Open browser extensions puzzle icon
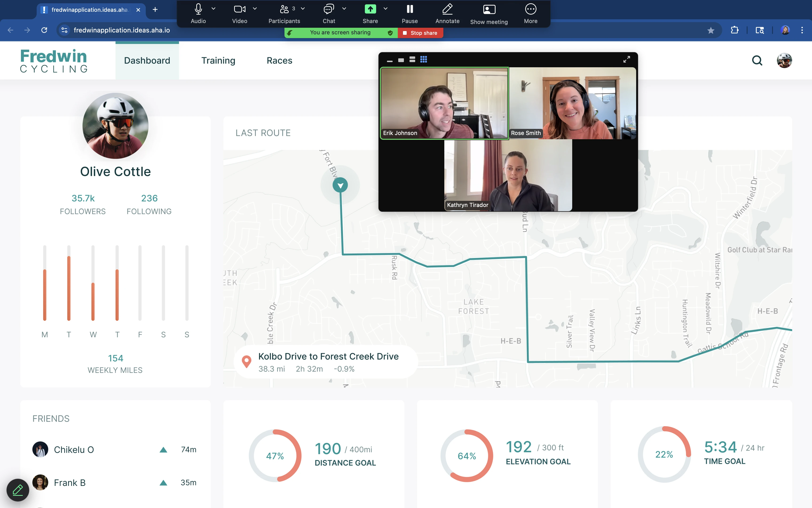This screenshot has width=812, height=508. [734, 30]
